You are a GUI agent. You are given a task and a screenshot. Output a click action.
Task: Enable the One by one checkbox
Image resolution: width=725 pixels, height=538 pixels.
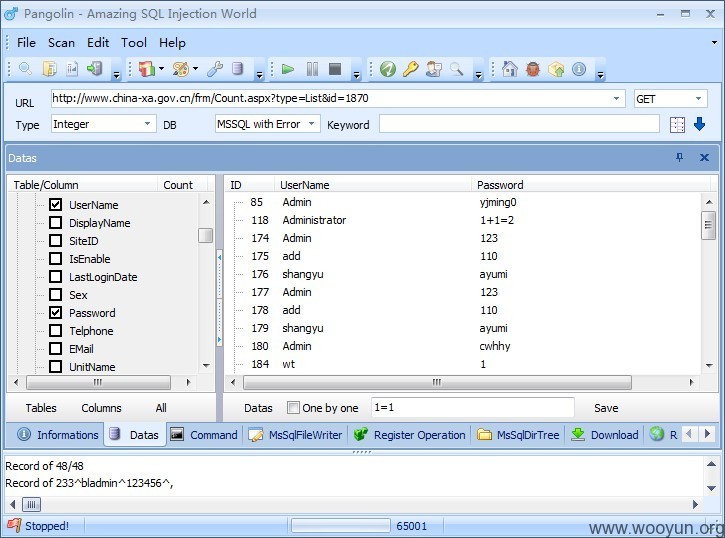point(293,408)
